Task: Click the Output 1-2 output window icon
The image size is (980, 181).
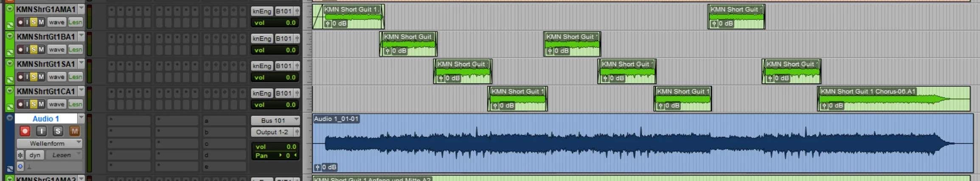Action: (x=297, y=132)
